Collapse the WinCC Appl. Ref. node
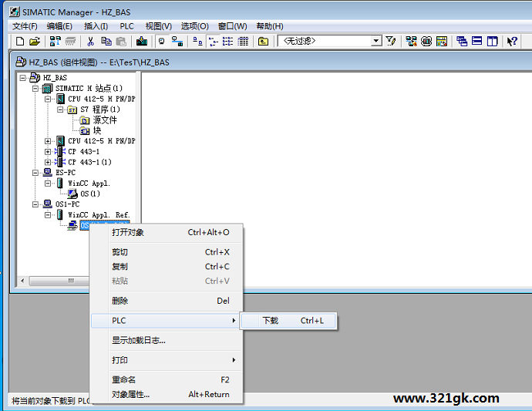Image resolution: width=532 pixels, height=411 pixels. pyautogui.click(x=48, y=215)
